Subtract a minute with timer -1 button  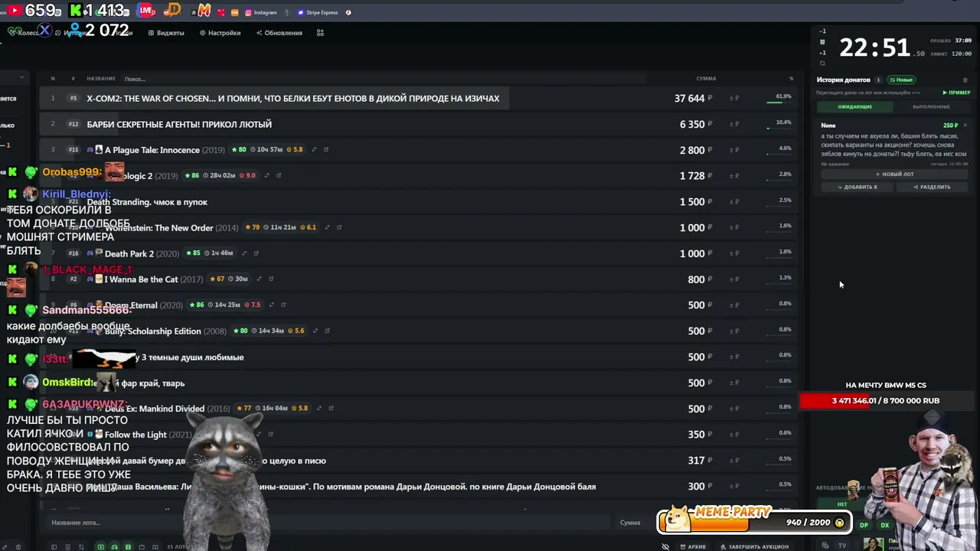[823, 31]
